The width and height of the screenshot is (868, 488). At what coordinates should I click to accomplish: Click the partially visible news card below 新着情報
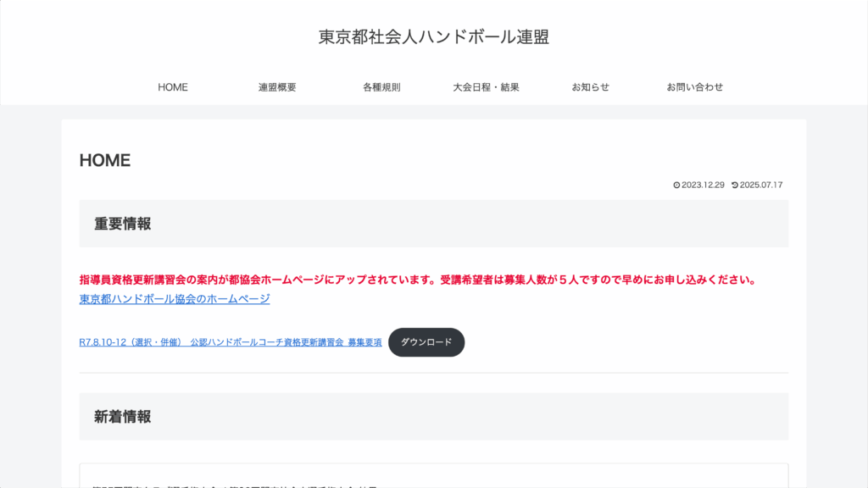(434, 476)
